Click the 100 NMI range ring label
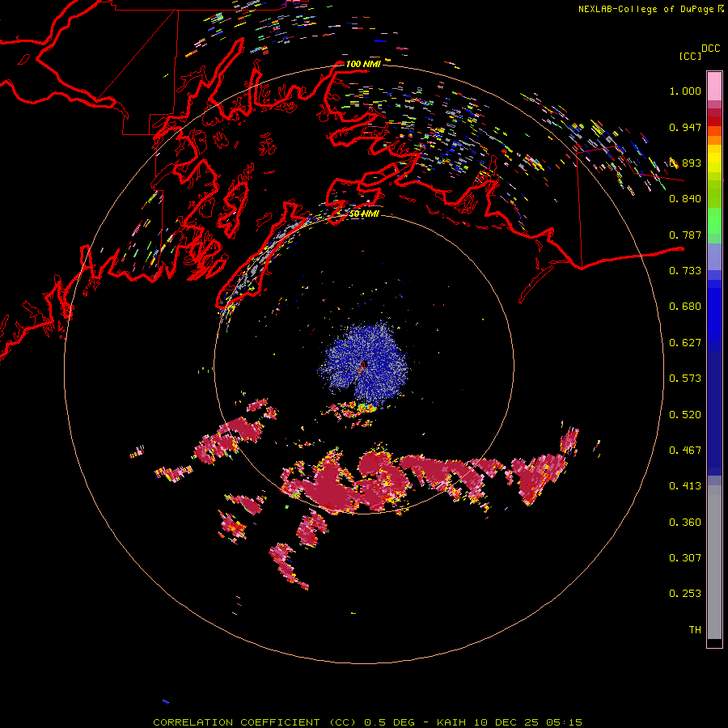The width and height of the screenshot is (728, 728). (x=363, y=64)
